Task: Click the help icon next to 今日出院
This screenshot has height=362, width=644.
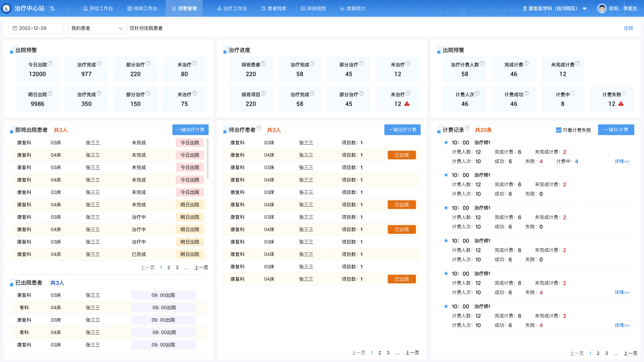Action: pyautogui.click(x=50, y=64)
